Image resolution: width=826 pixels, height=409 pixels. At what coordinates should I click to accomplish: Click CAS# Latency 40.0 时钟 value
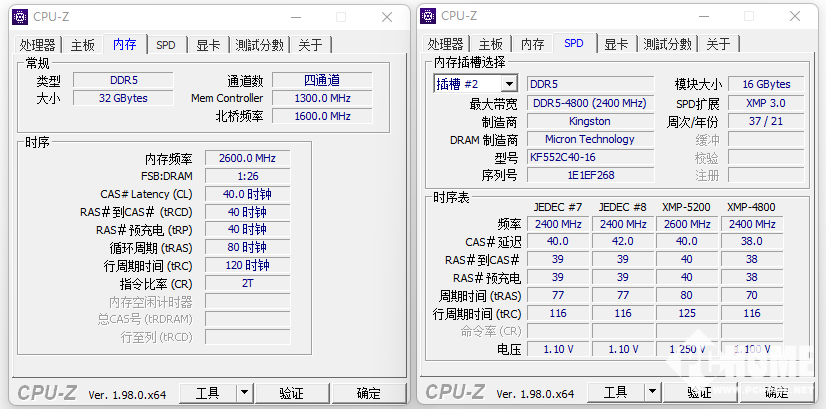(x=248, y=194)
